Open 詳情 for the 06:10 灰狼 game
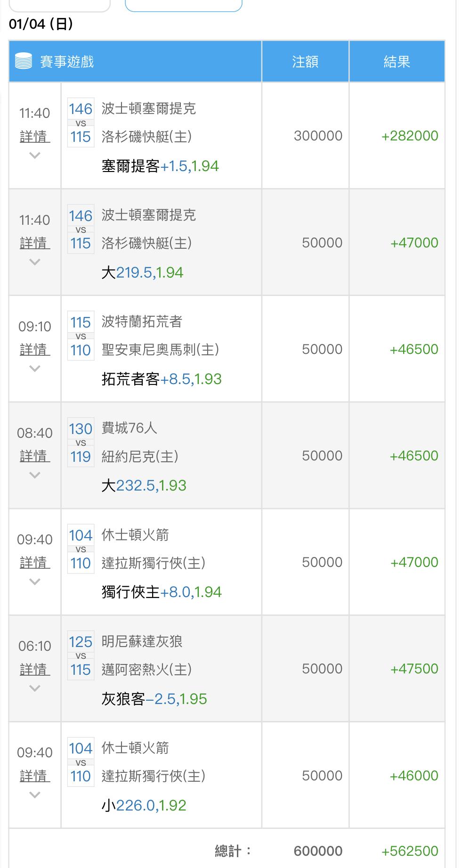Image resolution: width=462 pixels, height=868 pixels. [x=35, y=669]
